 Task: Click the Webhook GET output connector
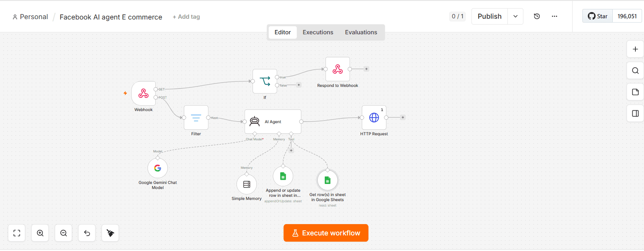pyautogui.click(x=156, y=89)
